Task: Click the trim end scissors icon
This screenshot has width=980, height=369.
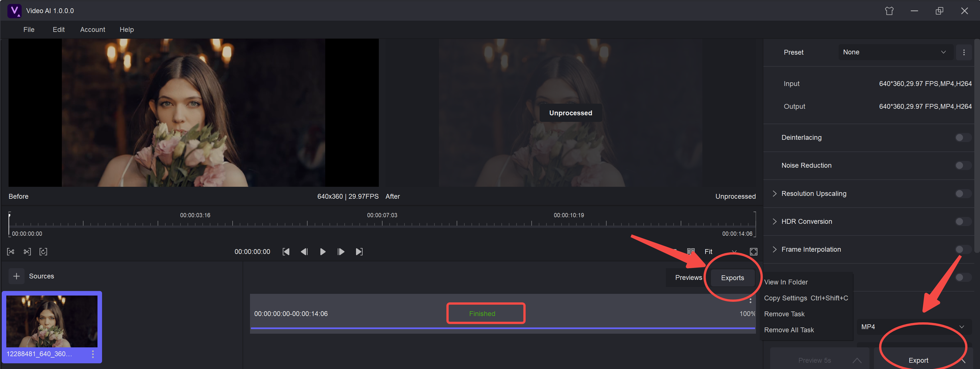Action: 27,252
